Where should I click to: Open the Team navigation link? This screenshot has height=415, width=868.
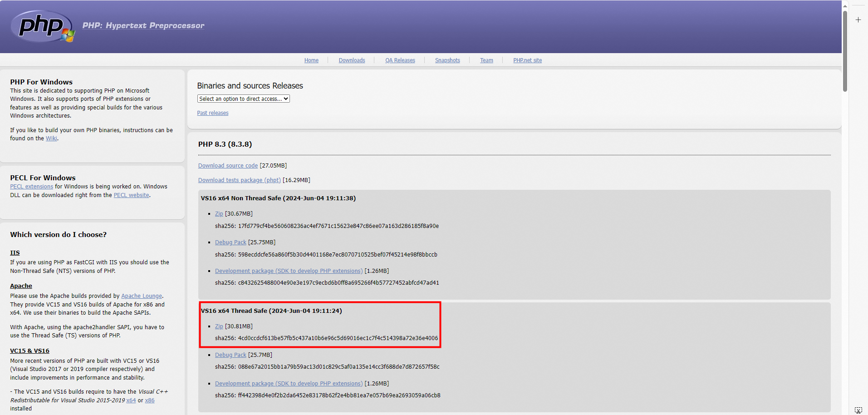click(x=486, y=60)
